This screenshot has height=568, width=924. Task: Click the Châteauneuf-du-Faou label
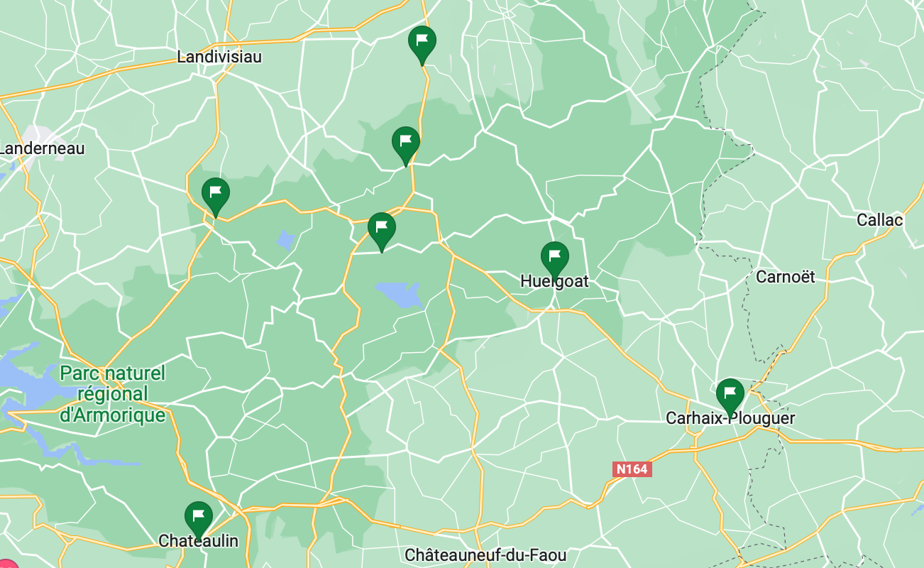[x=485, y=555]
